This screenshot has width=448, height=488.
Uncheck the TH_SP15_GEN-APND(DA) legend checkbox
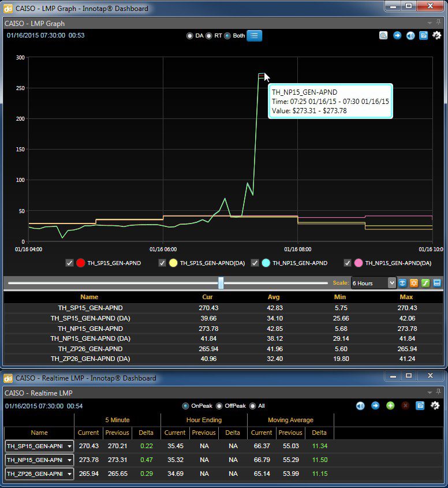tap(162, 263)
